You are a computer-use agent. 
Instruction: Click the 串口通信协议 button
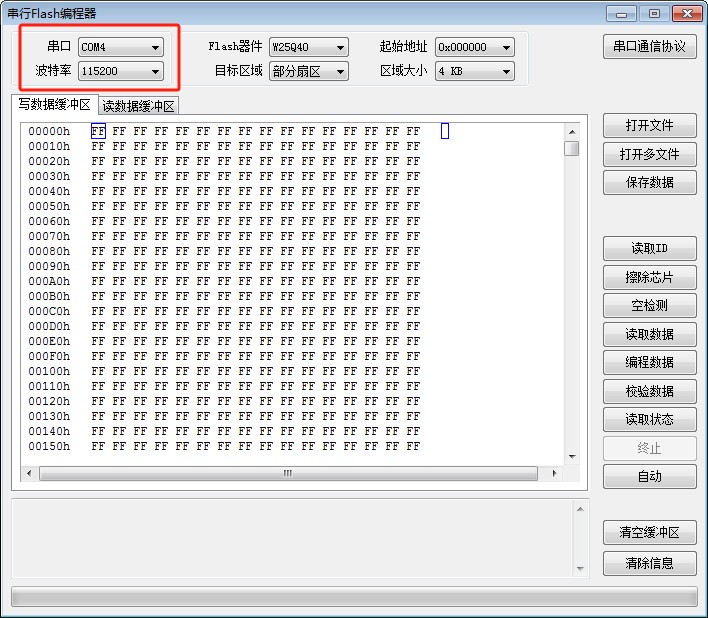(649, 46)
